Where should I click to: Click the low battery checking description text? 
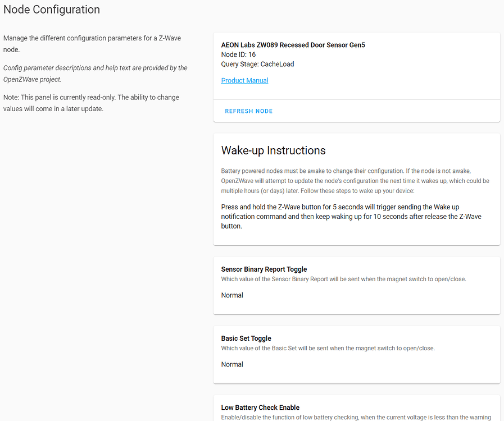coord(356,417)
